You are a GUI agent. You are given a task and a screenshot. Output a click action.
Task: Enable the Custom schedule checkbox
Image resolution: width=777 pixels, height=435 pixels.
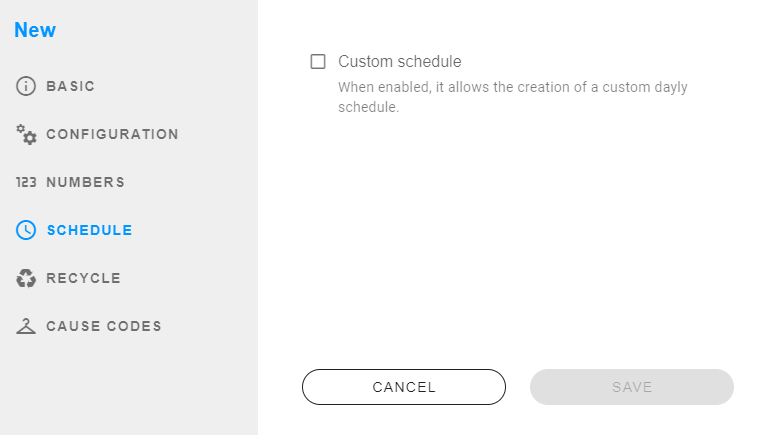[x=318, y=61]
